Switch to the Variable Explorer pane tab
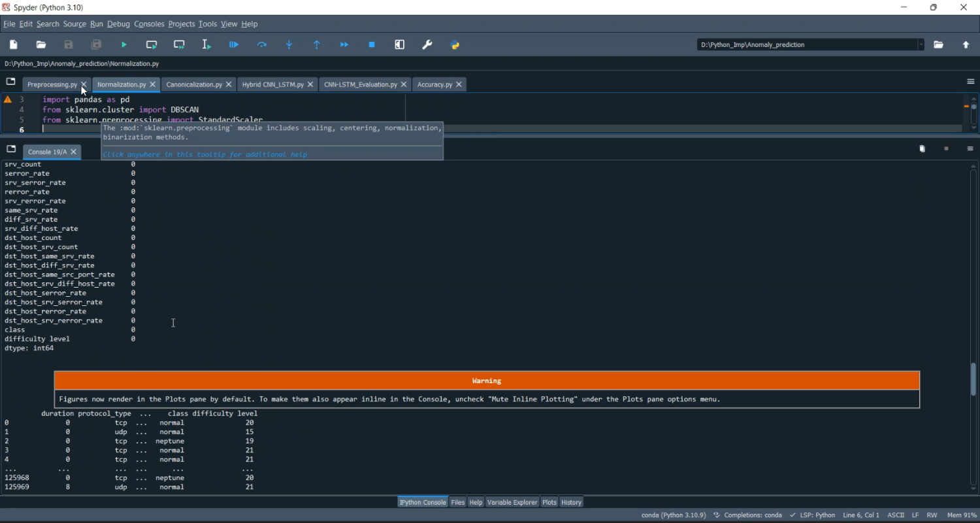 [x=512, y=502]
